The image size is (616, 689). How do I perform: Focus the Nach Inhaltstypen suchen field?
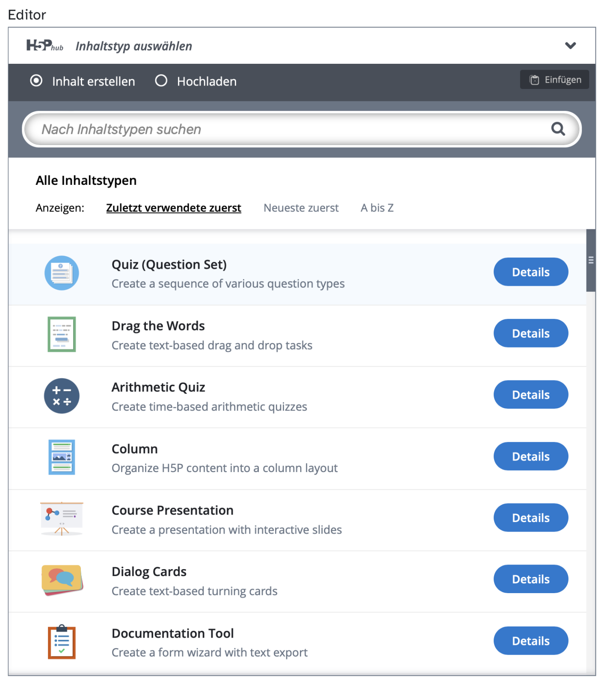coord(291,129)
